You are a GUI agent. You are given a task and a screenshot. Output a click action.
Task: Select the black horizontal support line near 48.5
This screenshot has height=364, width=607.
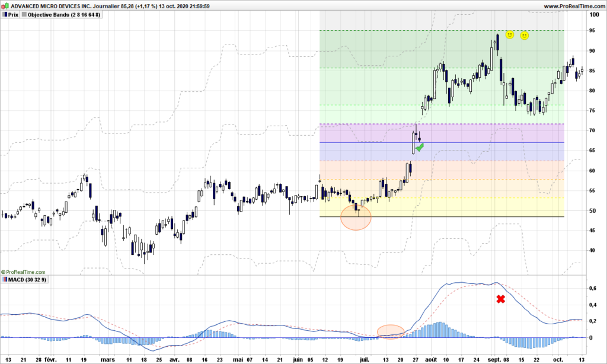pyautogui.click(x=442, y=216)
